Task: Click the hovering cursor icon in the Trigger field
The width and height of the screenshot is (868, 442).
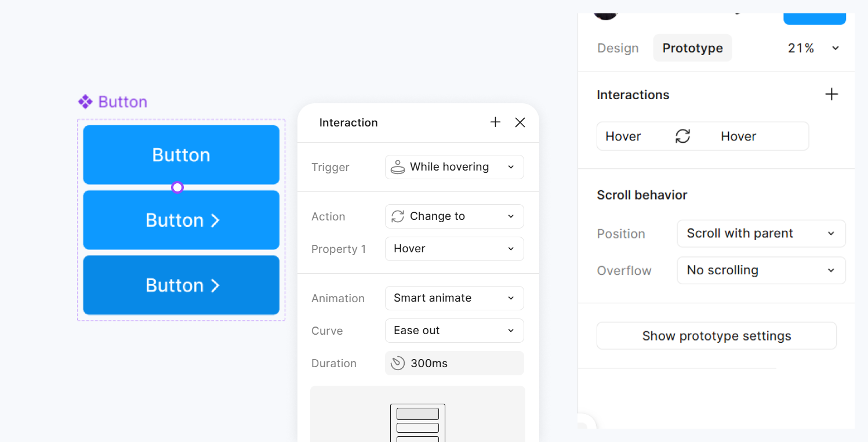Action: coord(398,167)
